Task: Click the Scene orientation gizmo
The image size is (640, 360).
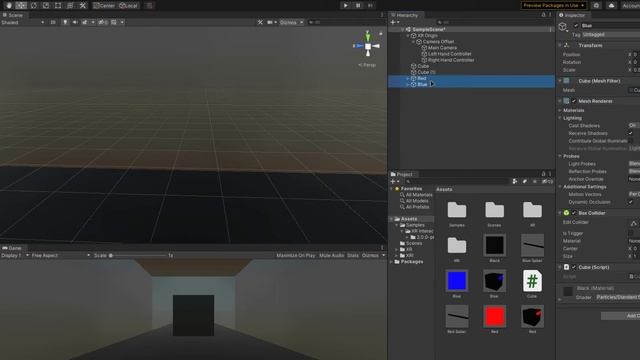Action: click(x=367, y=46)
